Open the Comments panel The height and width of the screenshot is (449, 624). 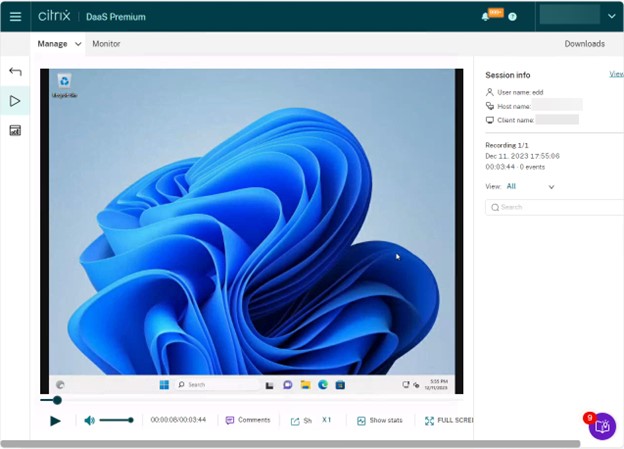click(x=248, y=420)
